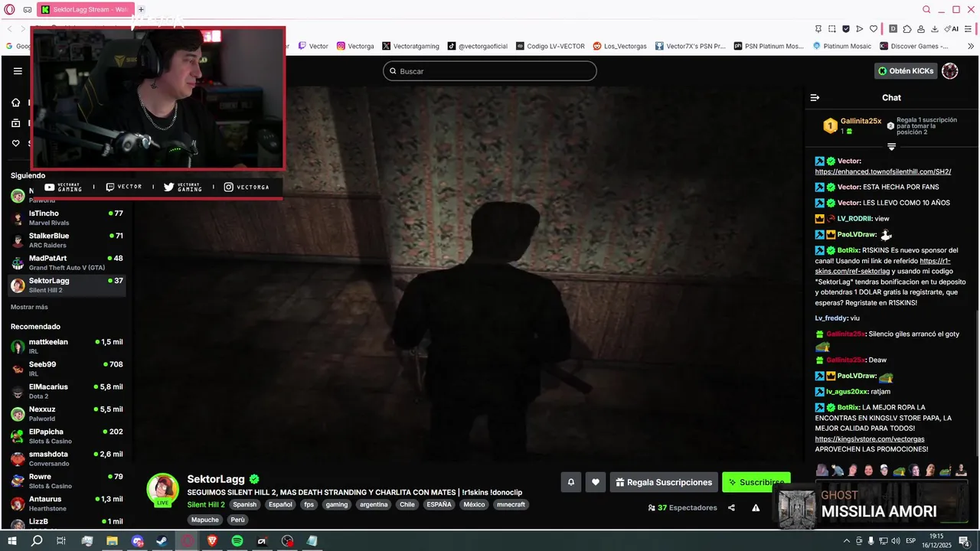Open recommended channel mattkeelan
The image size is (980, 551).
[67, 346]
